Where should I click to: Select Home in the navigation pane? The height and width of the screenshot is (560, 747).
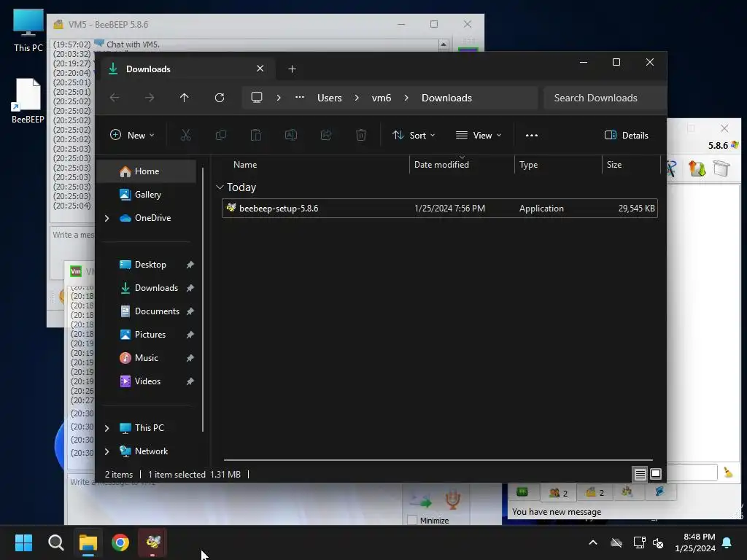pyautogui.click(x=147, y=171)
